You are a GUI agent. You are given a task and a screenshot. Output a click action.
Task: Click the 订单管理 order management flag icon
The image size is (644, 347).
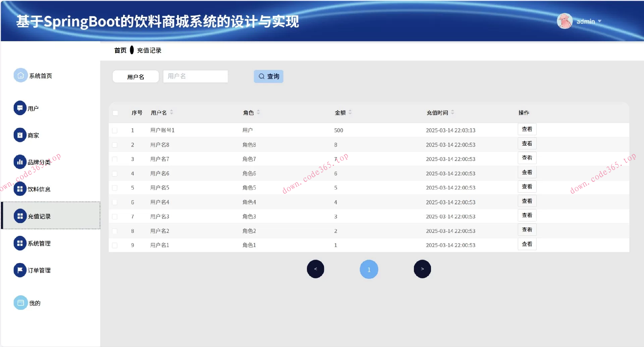[x=19, y=270]
